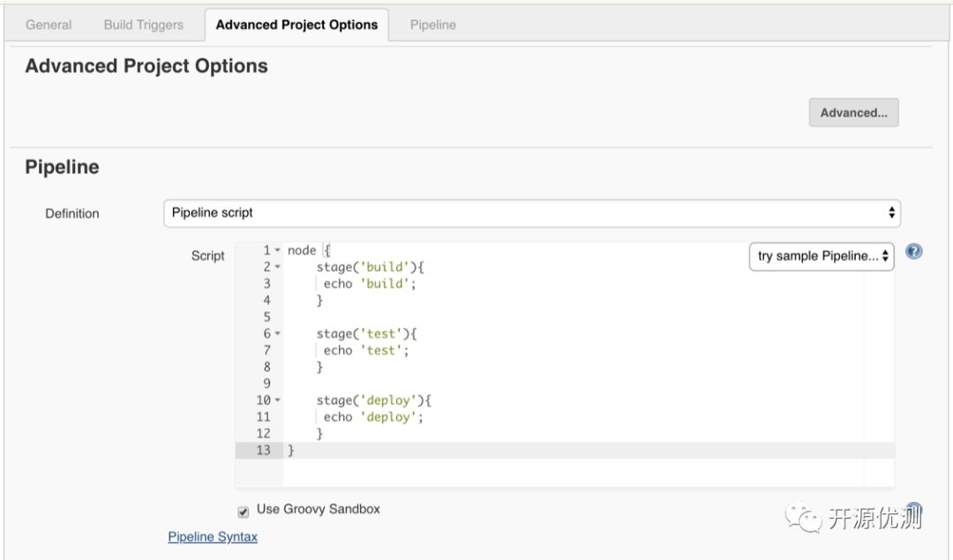Collapse the test stage fold arrow on line 6
Image resolution: width=953 pixels, height=560 pixels.
[277, 334]
